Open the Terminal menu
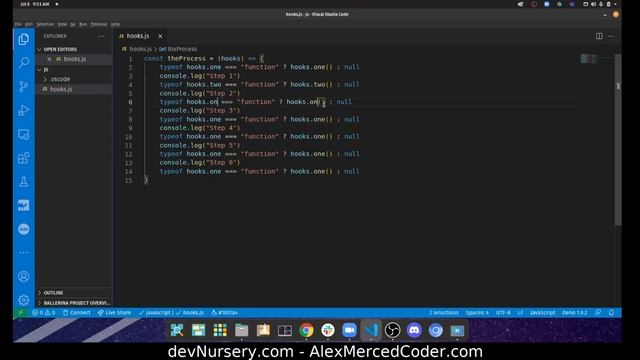The image size is (640, 360). 99,24
